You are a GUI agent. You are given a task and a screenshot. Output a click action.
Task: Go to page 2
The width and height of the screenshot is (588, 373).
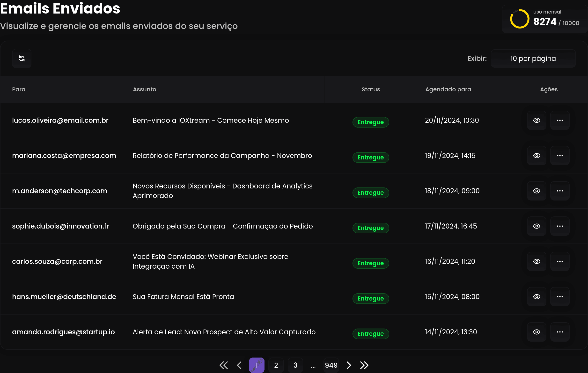coord(276,365)
